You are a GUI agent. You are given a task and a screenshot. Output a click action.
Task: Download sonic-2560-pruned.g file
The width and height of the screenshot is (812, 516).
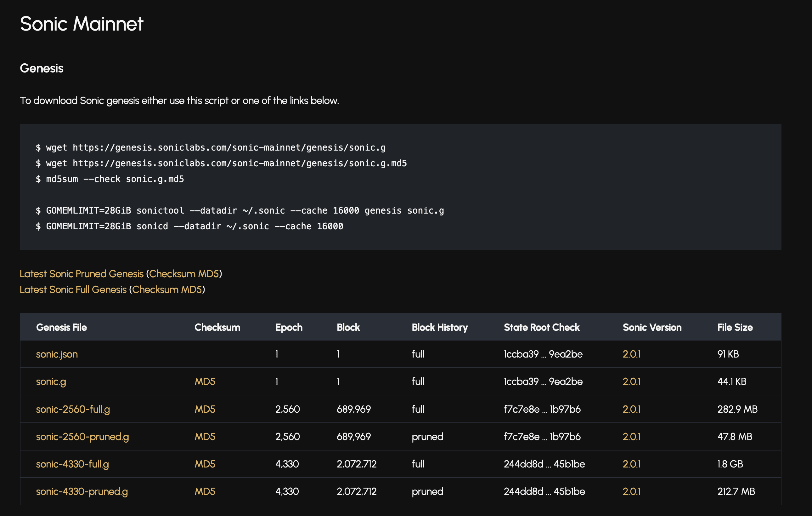point(82,436)
